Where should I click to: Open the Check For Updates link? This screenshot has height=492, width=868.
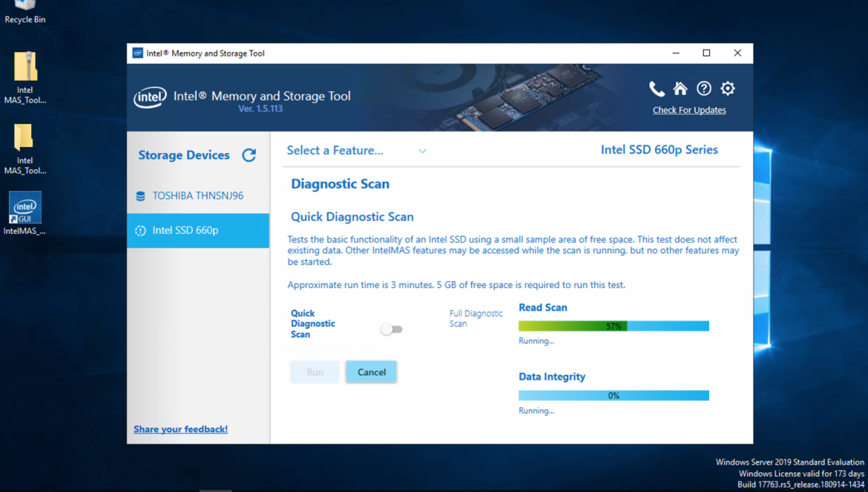pos(689,110)
